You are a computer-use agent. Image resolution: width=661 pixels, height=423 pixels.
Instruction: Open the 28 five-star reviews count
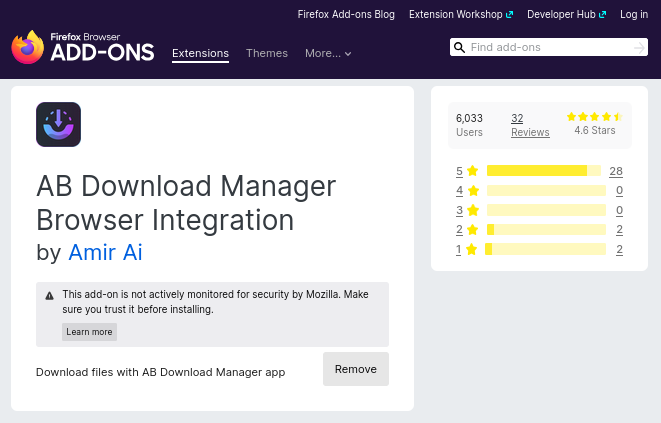click(x=616, y=171)
